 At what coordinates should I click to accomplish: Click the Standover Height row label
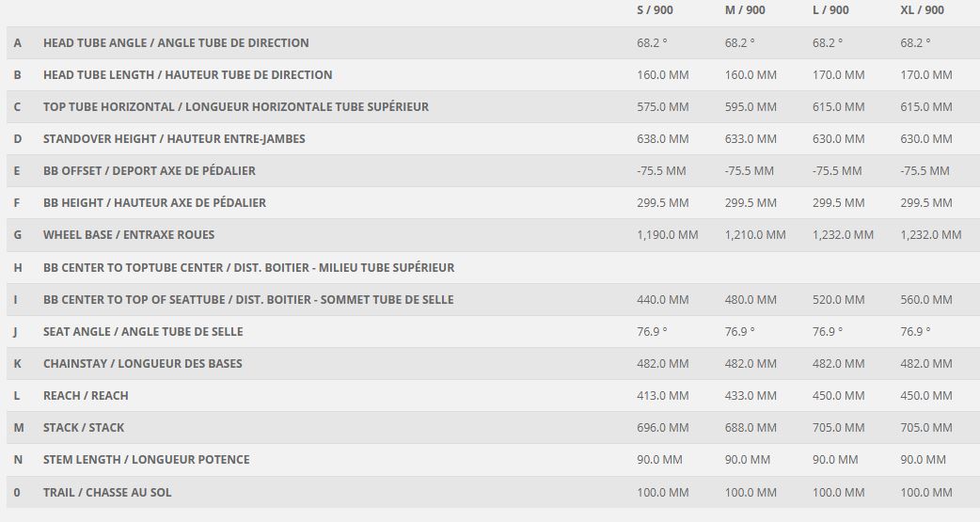(174, 138)
